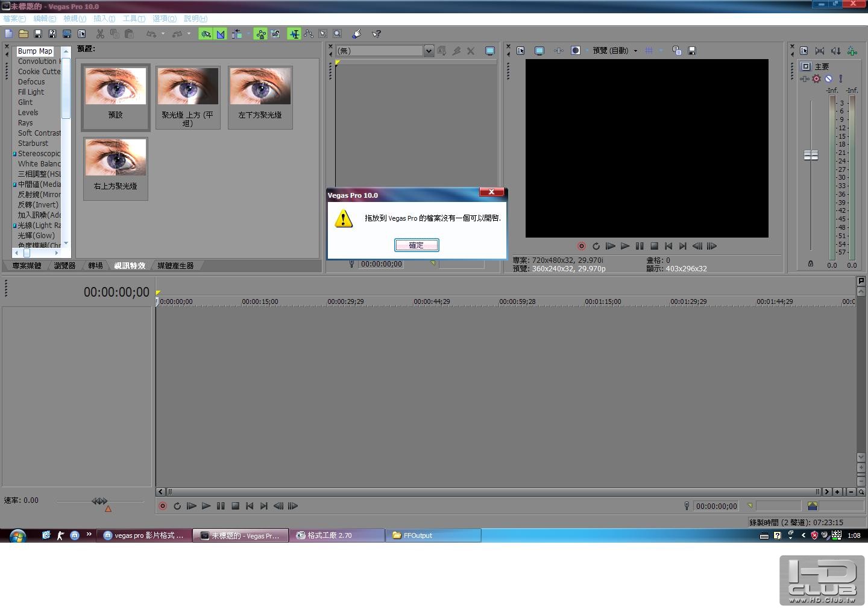Viewport: 868px width, 609px height.
Task: Activate the What's This help icon
Action: pos(376,34)
